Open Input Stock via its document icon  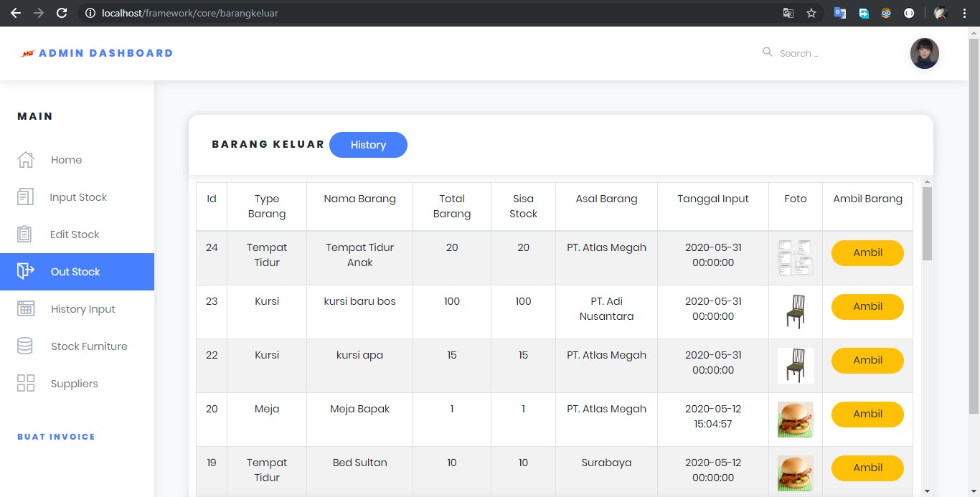(x=26, y=197)
